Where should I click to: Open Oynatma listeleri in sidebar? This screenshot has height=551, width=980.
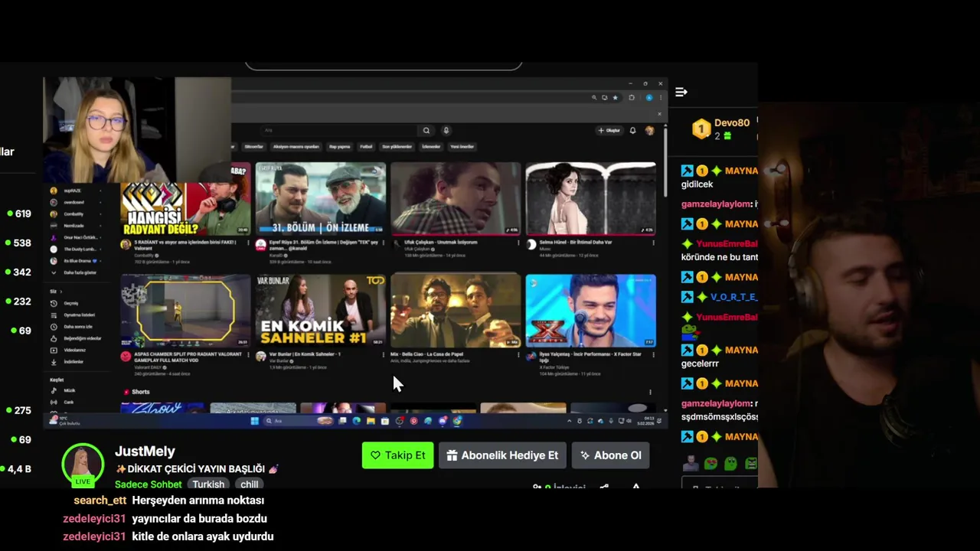click(x=71, y=315)
